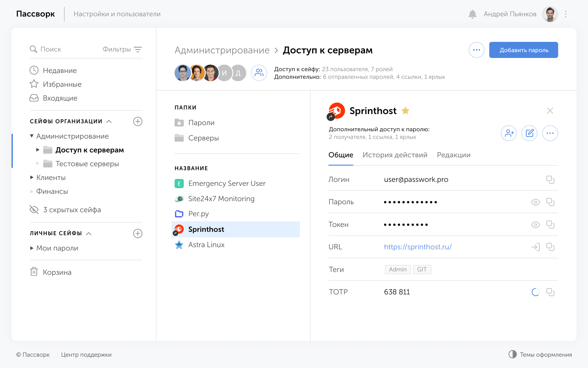
Task: Open the Серверы folder
Action: click(x=197, y=138)
